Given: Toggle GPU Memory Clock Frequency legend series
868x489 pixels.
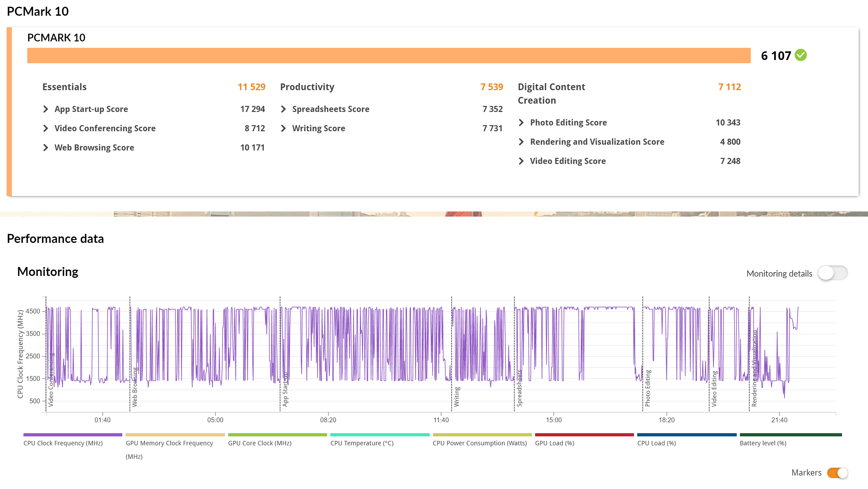Looking at the screenshot, I should pos(175,447).
